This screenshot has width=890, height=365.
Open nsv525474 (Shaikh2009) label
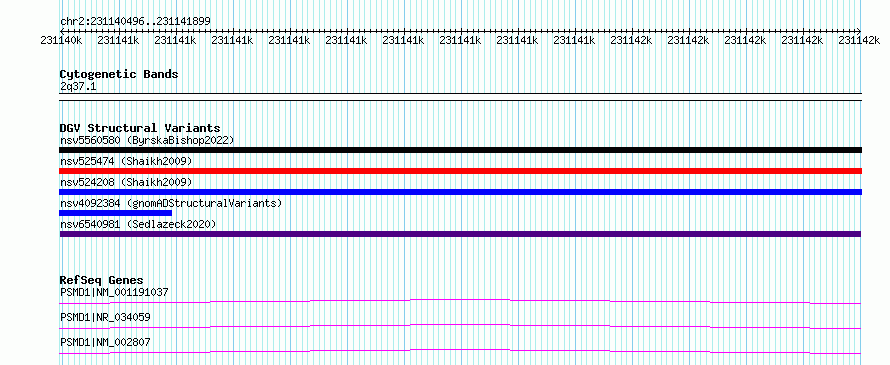pyautogui.click(x=126, y=161)
